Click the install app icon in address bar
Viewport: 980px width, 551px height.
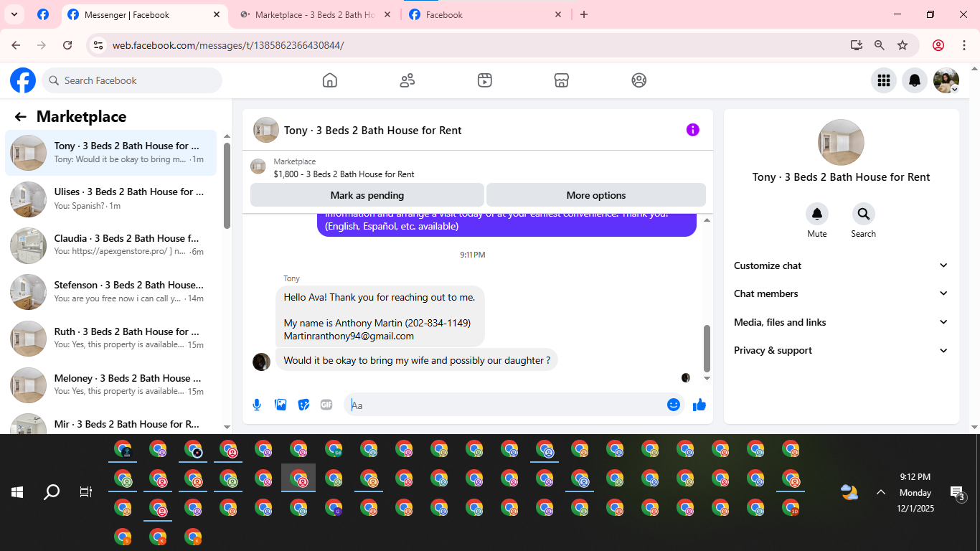[857, 45]
